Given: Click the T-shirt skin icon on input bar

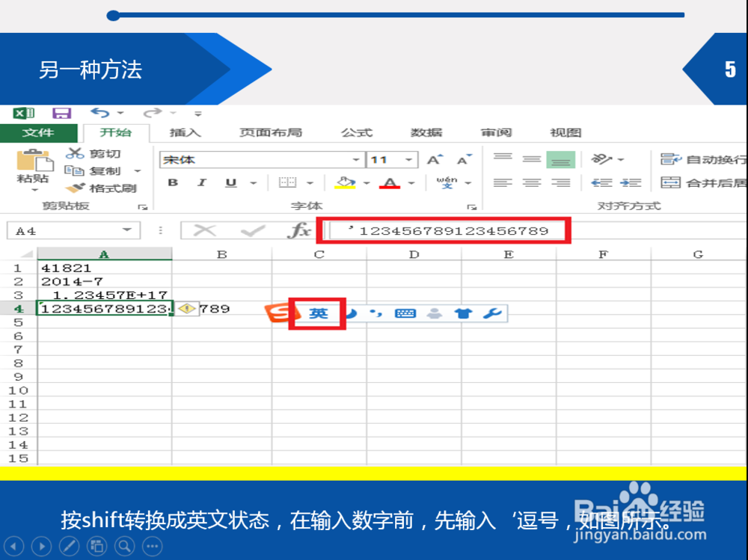Looking at the screenshot, I should pyautogui.click(x=463, y=313).
